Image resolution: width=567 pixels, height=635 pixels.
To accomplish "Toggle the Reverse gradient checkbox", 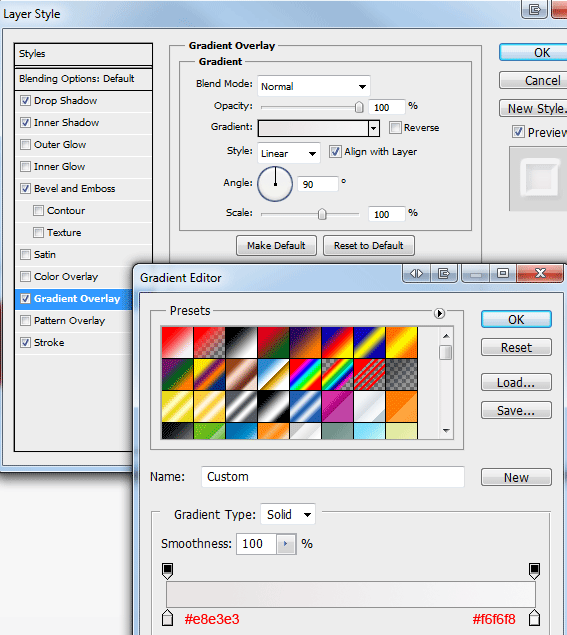I will tap(395, 128).
